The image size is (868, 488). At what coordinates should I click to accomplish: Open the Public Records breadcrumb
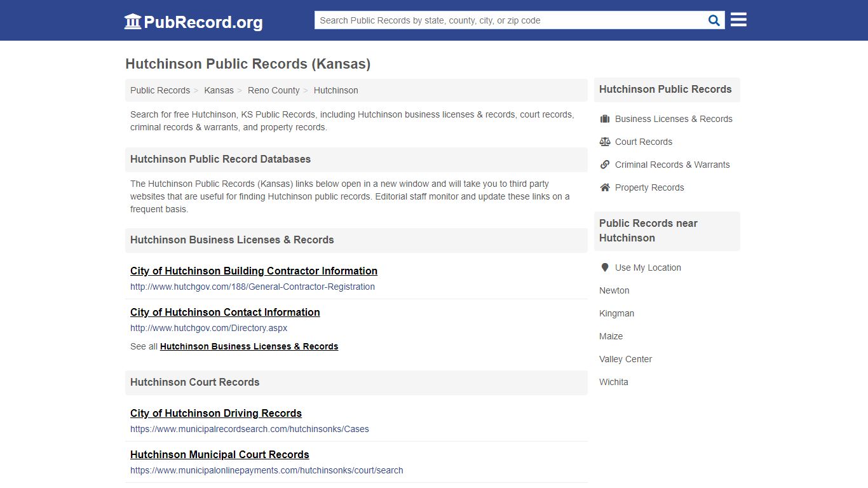click(x=160, y=90)
